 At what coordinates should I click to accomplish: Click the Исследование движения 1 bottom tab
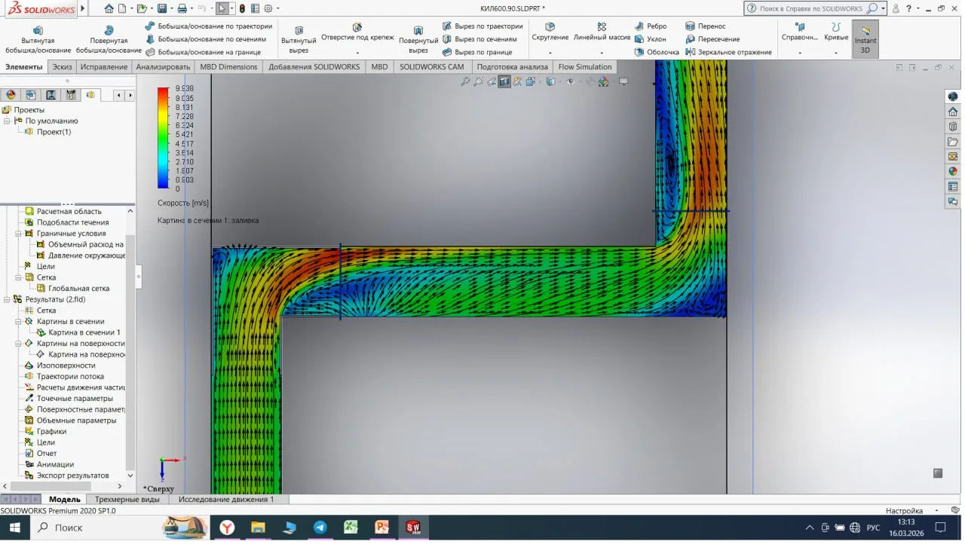tap(226, 499)
